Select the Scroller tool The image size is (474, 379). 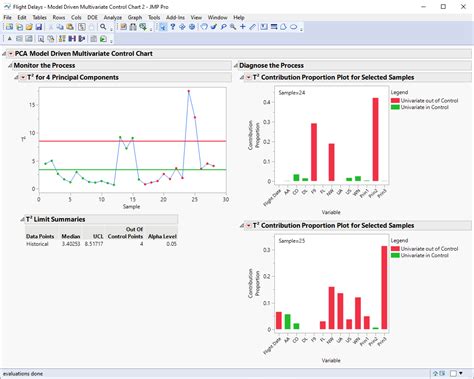click(x=192, y=27)
